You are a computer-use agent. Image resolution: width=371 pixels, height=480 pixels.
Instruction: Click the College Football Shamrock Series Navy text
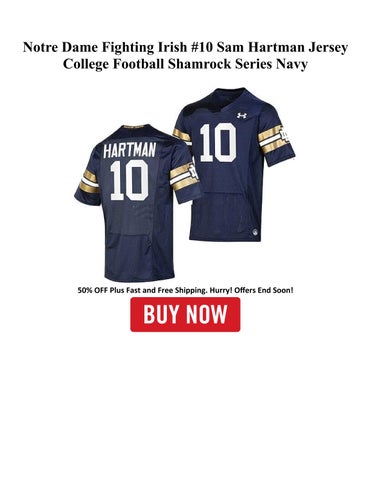(x=185, y=64)
